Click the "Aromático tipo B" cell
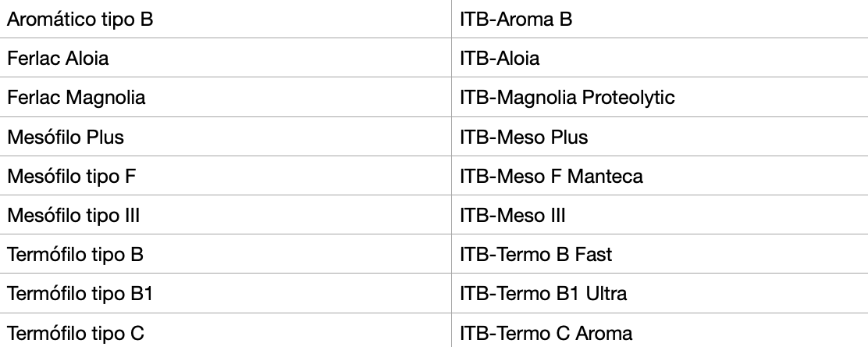Screen dimensions: 868x347 click(80, 20)
